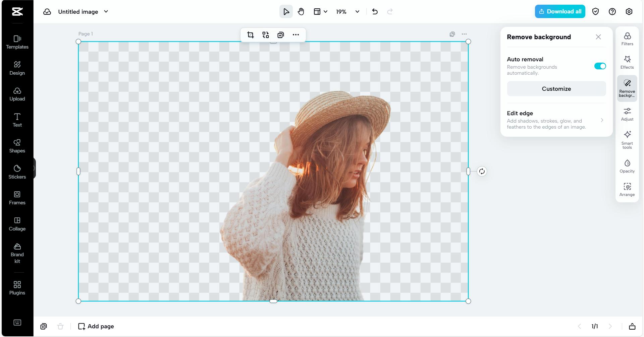Image resolution: width=644 pixels, height=337 pixels.
Task: Open the Effects panel on the right sidebar
Action: click(627, 62)
